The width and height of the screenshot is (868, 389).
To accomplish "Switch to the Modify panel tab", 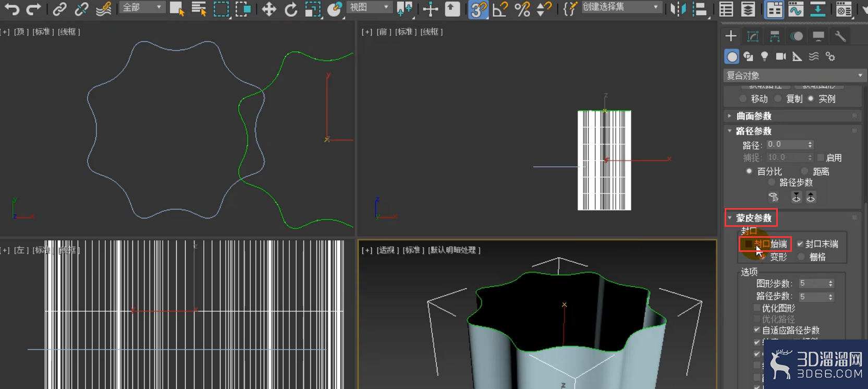I will pos(753,36).
